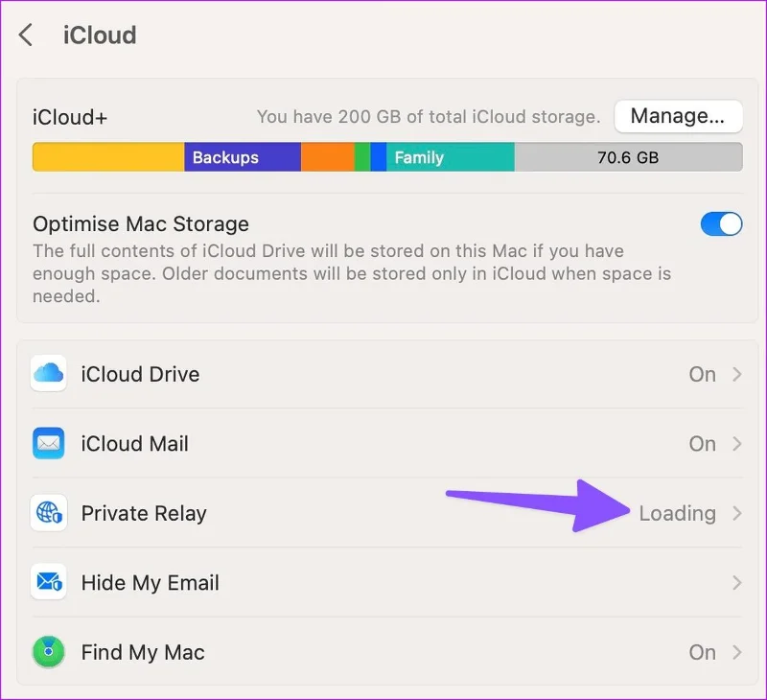Click the On status of iCloud Drive
Screen dimensions: 767x700
pos(703,374)
